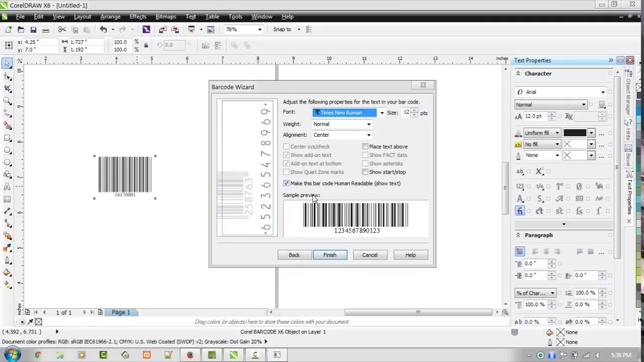Collapse the Character section
The image size is (644, 362).
(518, 73)
